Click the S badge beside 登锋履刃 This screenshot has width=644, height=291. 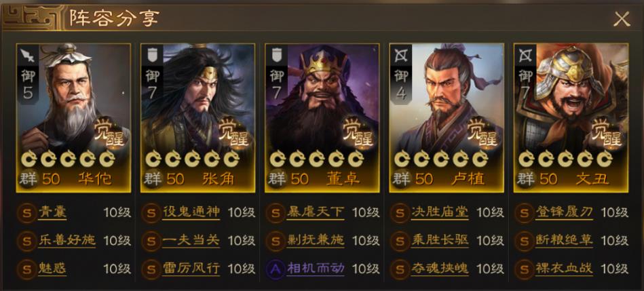pyautogui.click(x=525, y=212)
